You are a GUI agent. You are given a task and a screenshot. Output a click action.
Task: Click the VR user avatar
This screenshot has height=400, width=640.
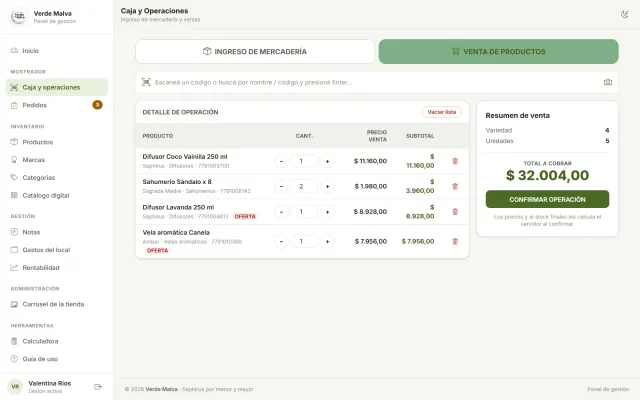[15, 387]
